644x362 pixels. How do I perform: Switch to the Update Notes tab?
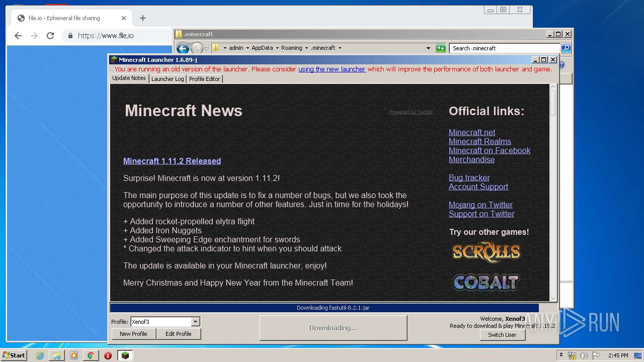tap(129, 78)
